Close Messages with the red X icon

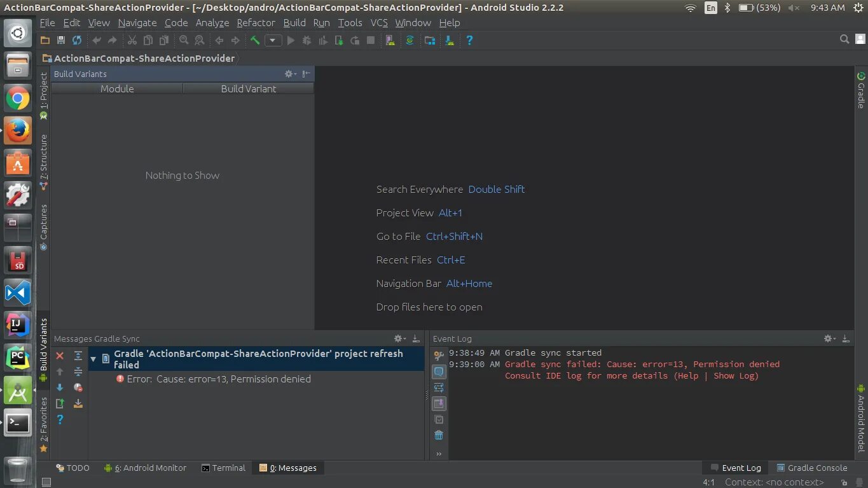(60, 356)
